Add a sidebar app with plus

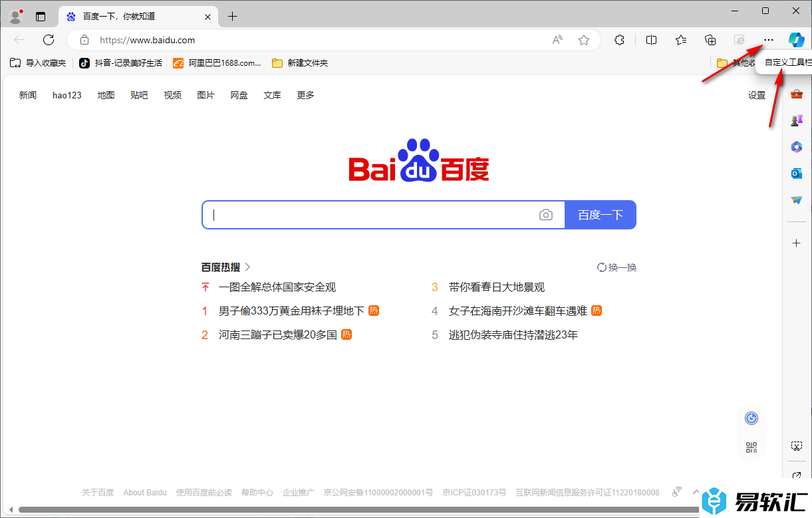coord(796,243)
